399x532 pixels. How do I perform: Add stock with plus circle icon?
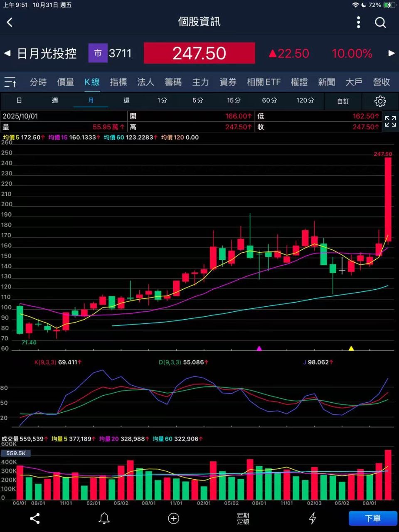(x=173, y=518)
